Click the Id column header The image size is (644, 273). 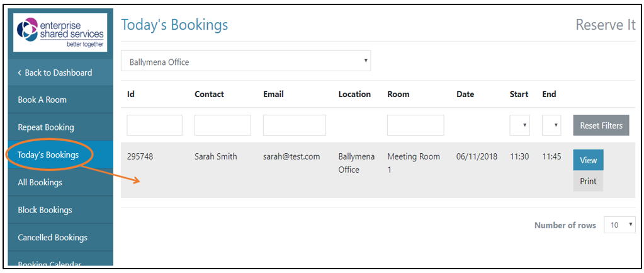131,94
